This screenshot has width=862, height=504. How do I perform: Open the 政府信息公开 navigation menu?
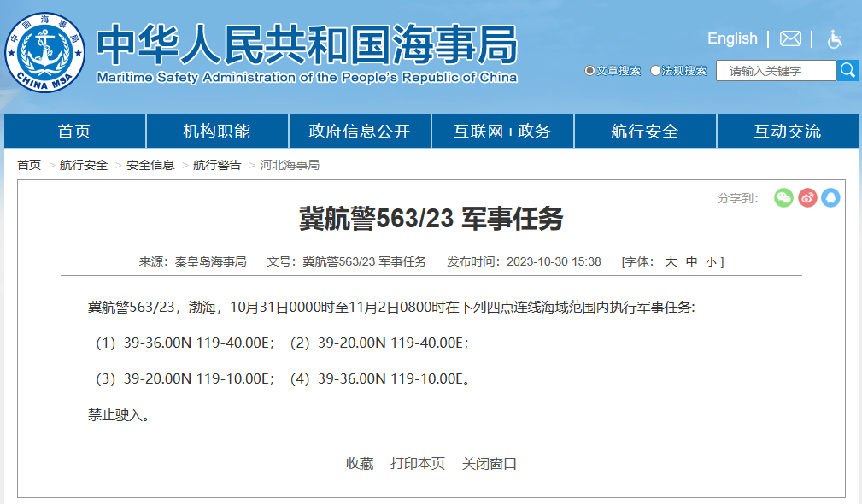(x=360, y=132)
